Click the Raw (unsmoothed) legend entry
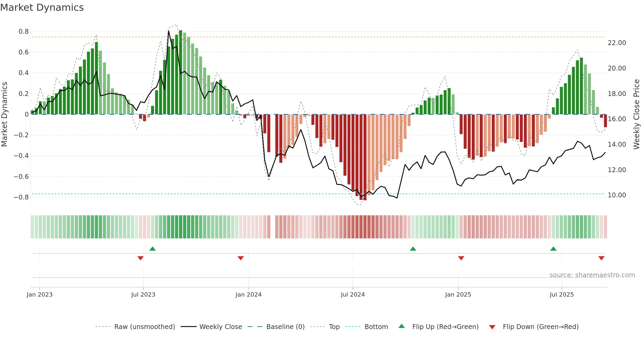Viewport: 644px width, 362px height. pyautogui.click(x=135, y=327)
